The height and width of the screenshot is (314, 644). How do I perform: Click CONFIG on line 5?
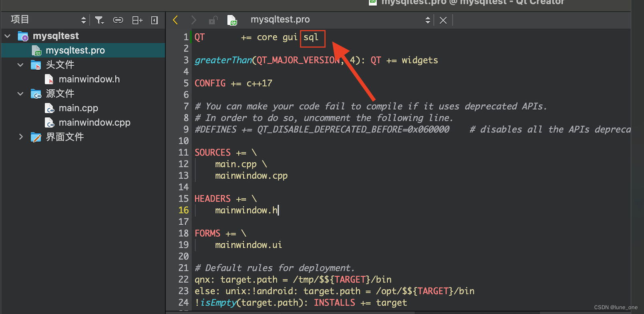click(x=210, y=83)
